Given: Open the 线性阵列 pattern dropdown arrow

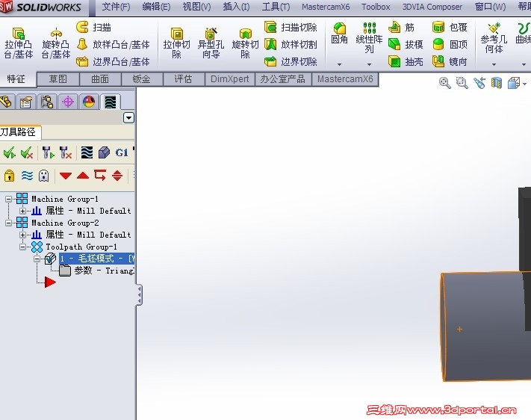Looking at the screenshot, I should pos(369,64).
